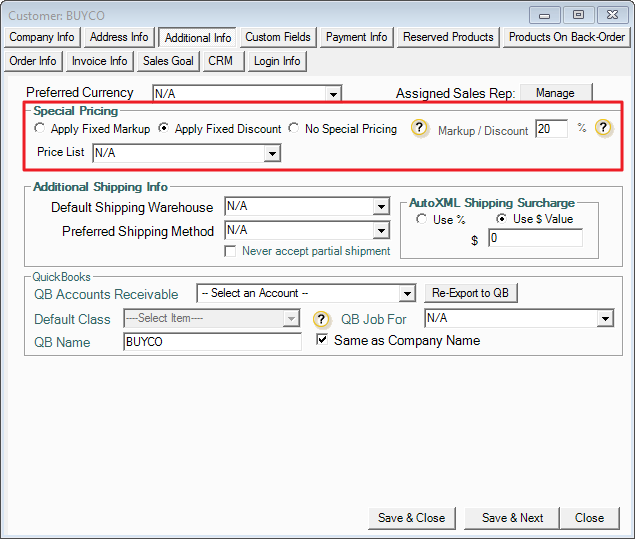Open the Payment Info tab
Image resolution: width=635 pixels, height=539 pixels.
pos(356,37)
